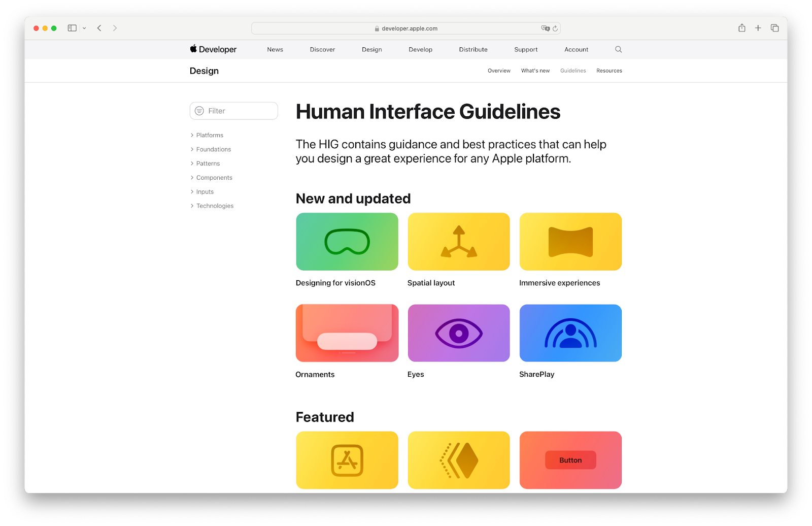Click the Ornaments link text
This screenshot has width=812, height=526.
coord(315,374)
